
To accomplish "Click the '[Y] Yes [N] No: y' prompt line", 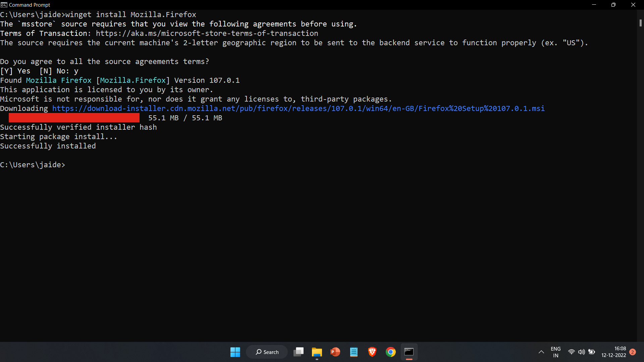I will point(39,71).
